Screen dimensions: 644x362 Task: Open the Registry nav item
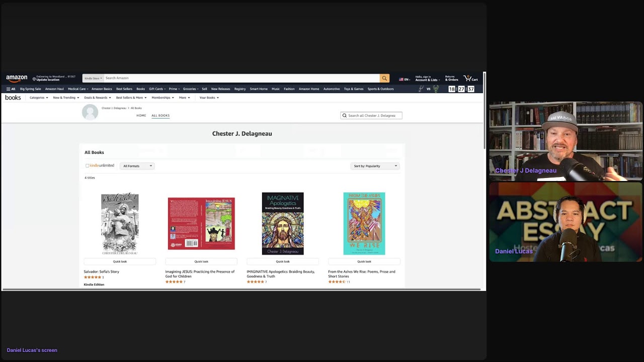240,89
